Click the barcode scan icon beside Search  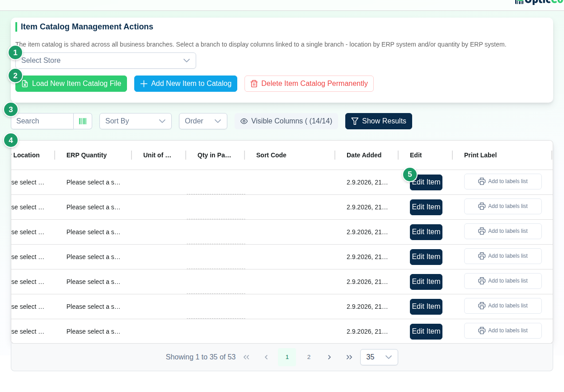click(x=83, y=121)
